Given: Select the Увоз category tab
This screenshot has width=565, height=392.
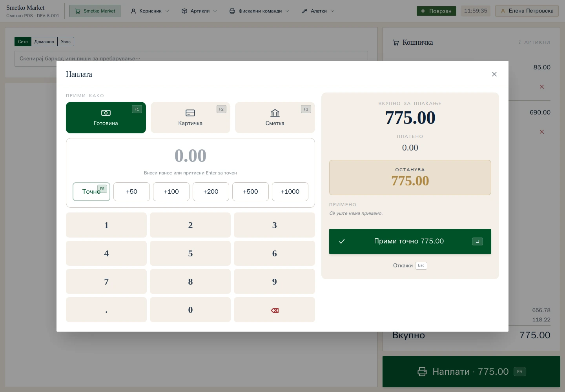Looking at the screenshot, I should (66, 42).
